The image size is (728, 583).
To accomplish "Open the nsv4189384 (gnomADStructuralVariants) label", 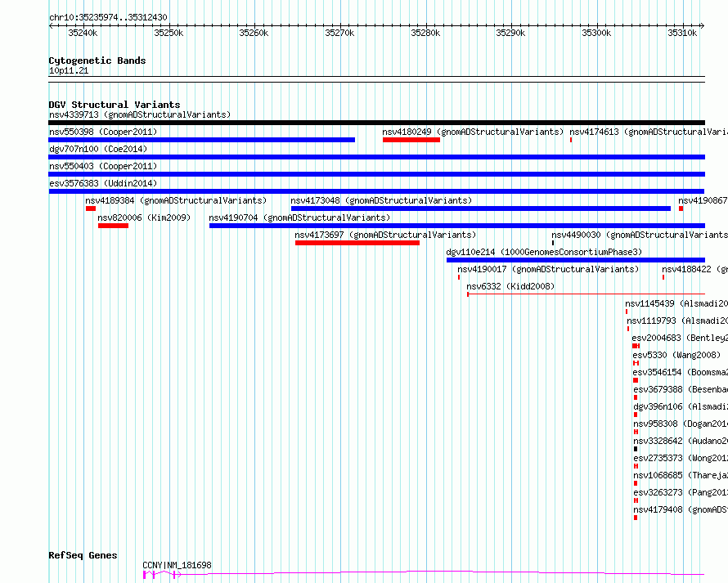I will pyautogui.click(x=176, y=200).
